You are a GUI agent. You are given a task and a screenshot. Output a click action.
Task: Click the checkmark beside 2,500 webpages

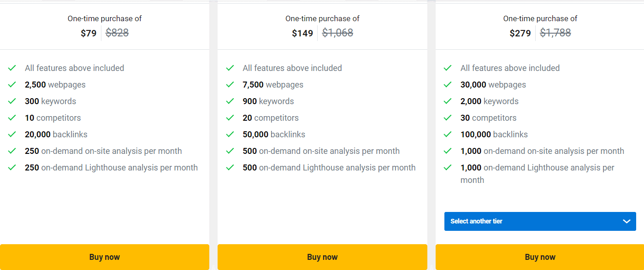12,84
